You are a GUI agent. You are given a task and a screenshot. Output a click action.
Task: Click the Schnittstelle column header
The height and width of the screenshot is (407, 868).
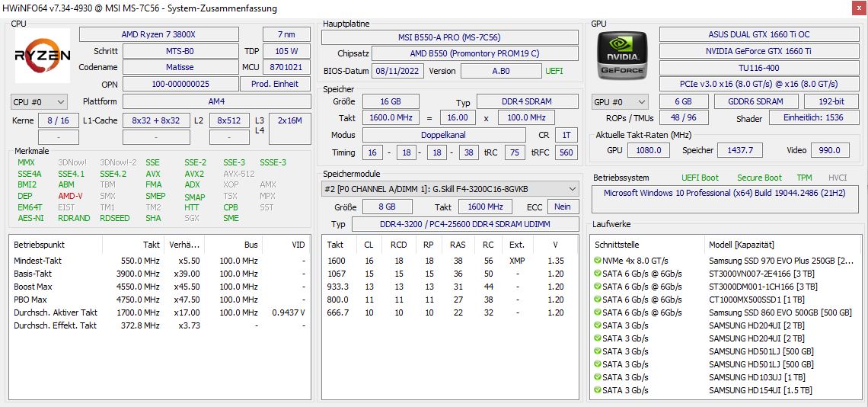(x=648, y=245)
